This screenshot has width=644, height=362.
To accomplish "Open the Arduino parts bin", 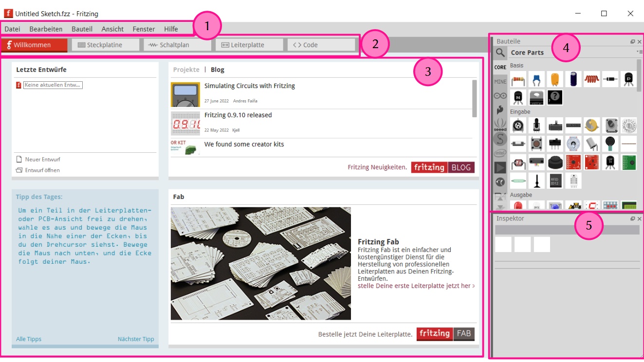I will pos(500,96).
